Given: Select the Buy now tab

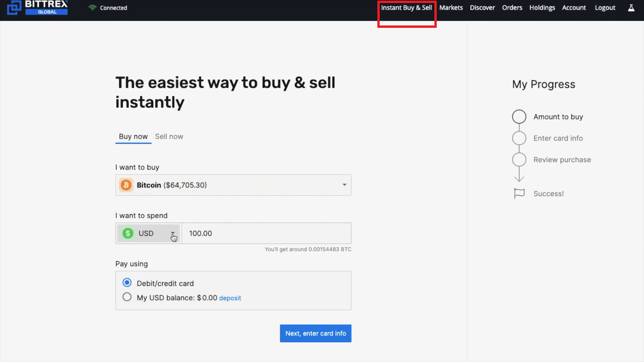Looking at the screenshot, I should click(133, 136).
